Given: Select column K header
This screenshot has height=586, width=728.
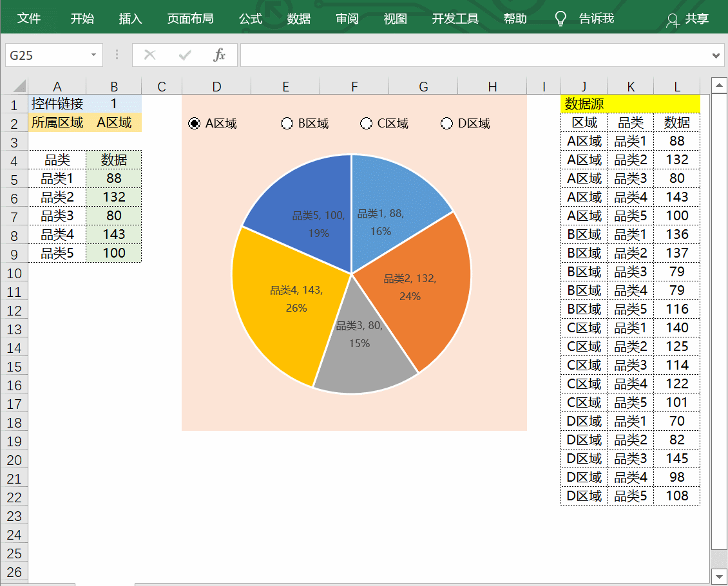Looking at the screenshot, I should [x=631, y=87].
